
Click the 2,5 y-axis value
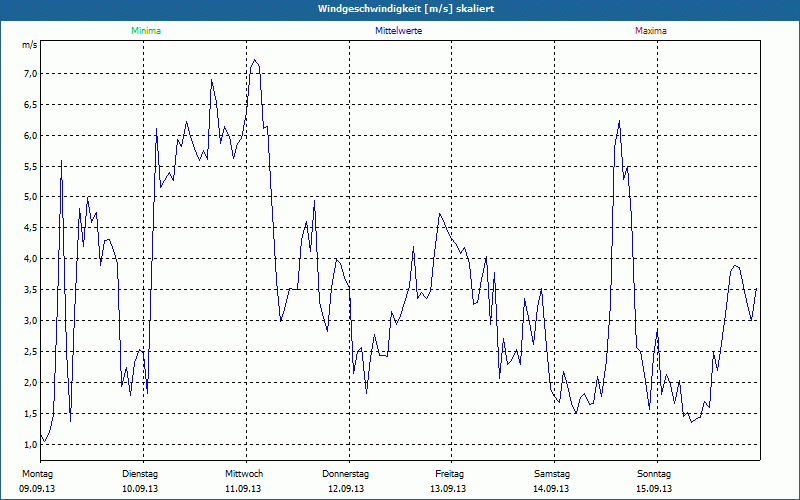point(31,352)
